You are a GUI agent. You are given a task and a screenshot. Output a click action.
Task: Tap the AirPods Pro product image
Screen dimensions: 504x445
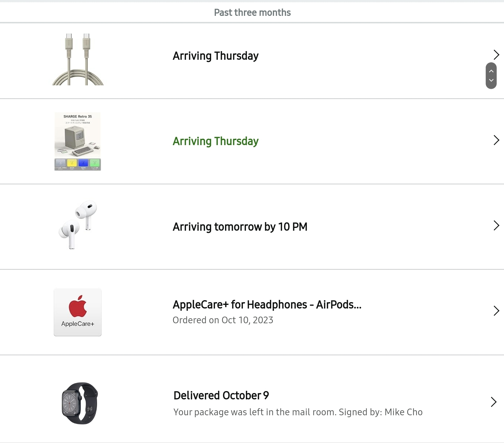coord(78,225)
